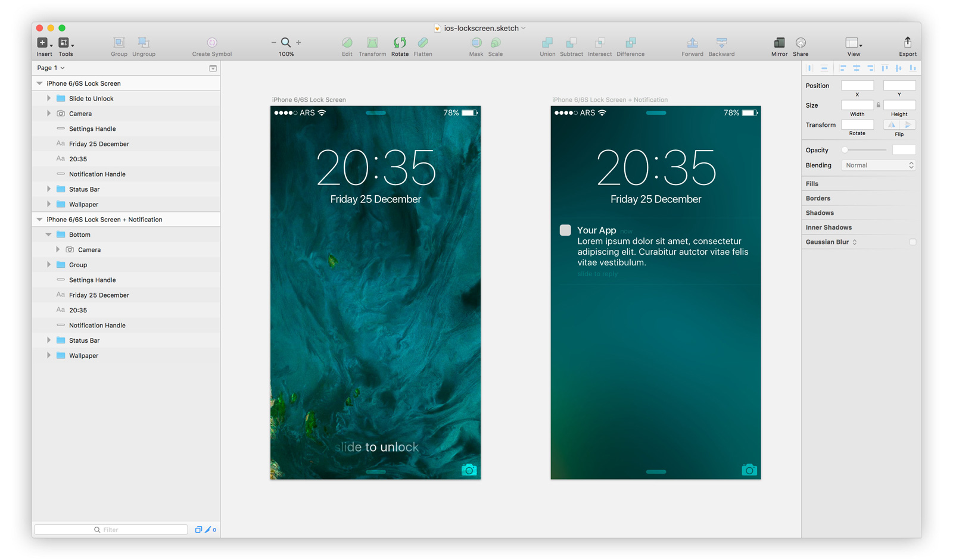Open the Page 1 dropdown
Viewport: 953px width, 560px height.
point(51,68)
